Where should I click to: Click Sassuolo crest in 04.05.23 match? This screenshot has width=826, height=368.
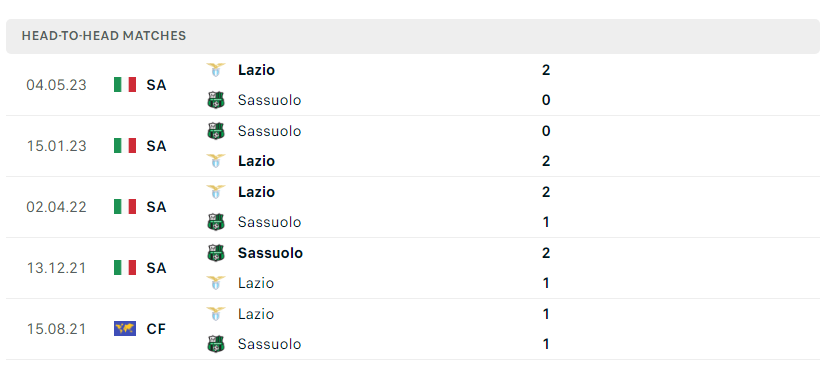pos(215,100)
